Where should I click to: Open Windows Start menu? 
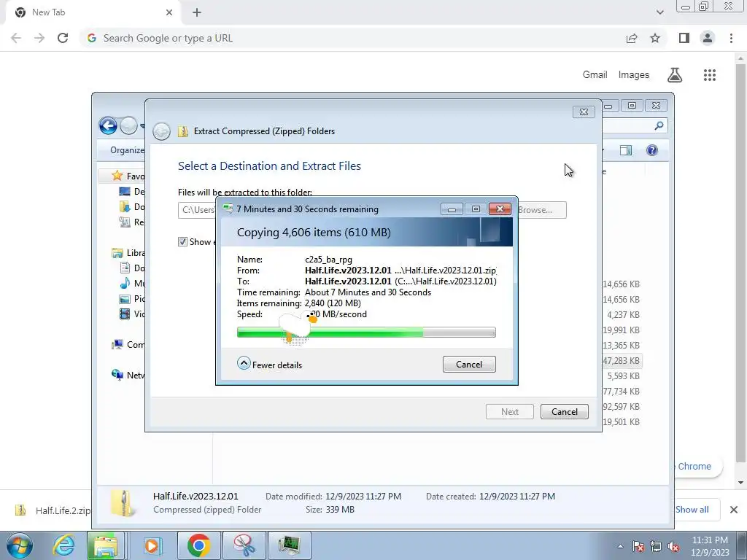click(x=19, y=545)
